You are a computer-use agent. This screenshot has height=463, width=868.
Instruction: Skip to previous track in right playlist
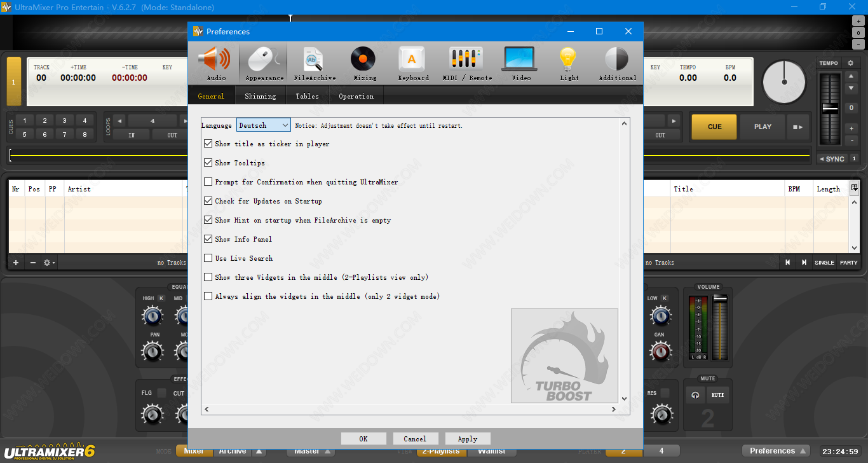coord(788,263)
